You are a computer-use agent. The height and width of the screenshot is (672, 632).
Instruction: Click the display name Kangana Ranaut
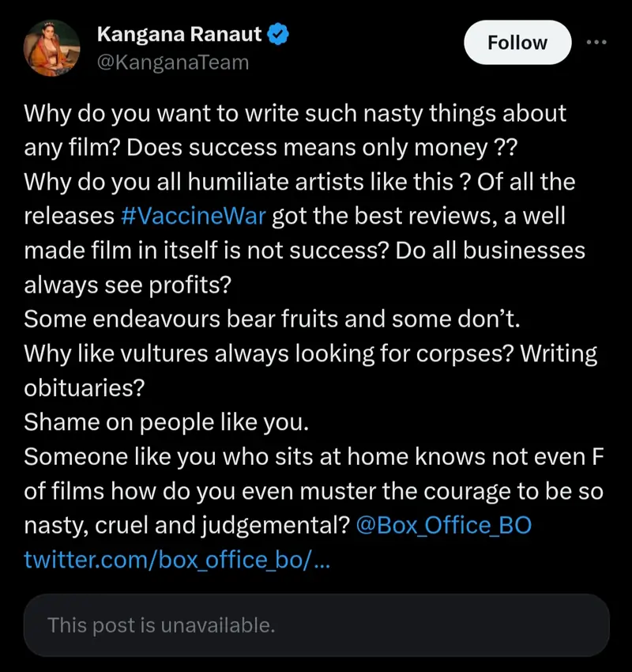tap(178, 33)
